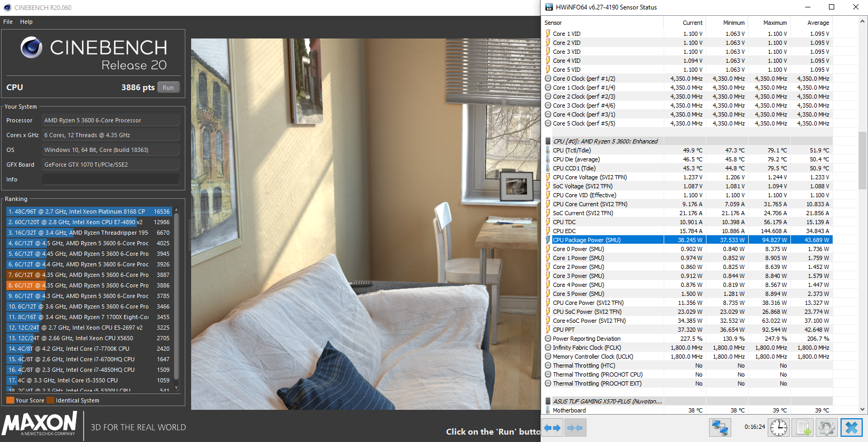
Task: Click the expand columns arrows button in HWiNFO
Action: point(552,428)
